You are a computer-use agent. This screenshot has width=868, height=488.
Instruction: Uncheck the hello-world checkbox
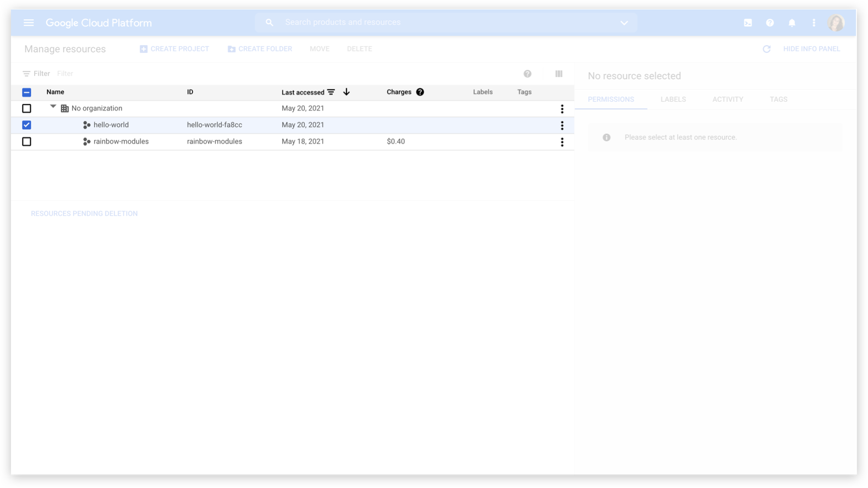pyautogui.click(x=26, y=125)
